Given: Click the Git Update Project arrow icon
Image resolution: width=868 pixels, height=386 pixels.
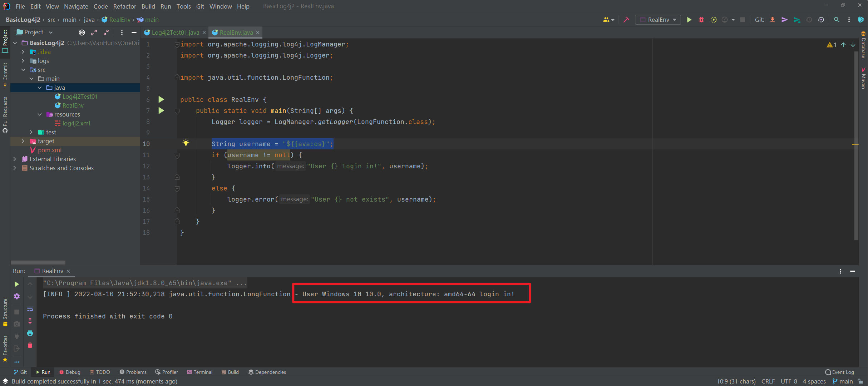Looking at the screenshot, I should pyautogui.click(x=772, y=20).
